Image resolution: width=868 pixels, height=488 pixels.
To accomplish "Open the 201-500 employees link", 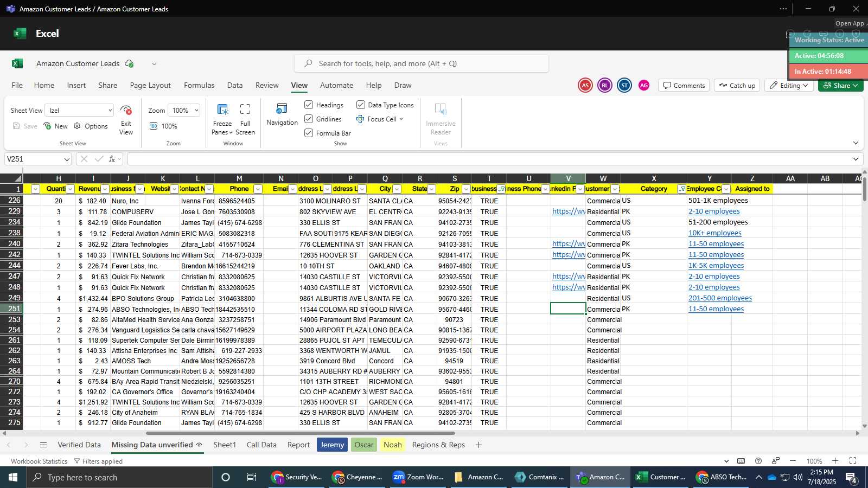I will [720, 298].
